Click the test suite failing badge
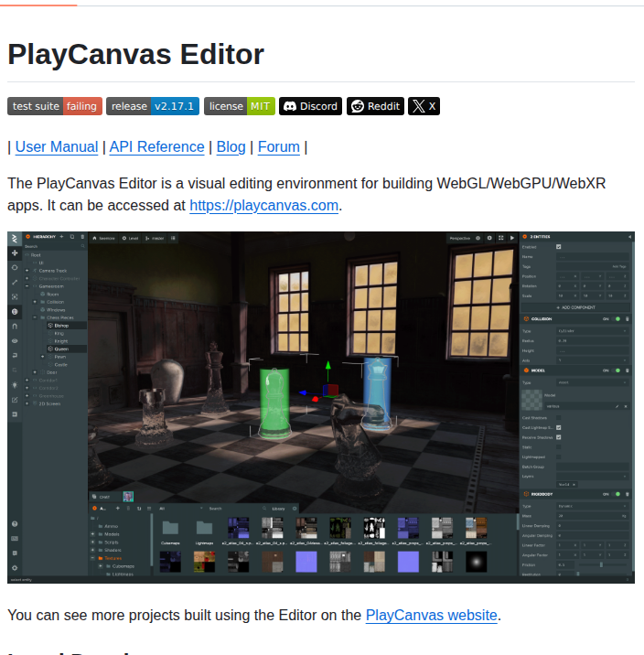This screenshot has height=655, width=644. click(x=55, y=106)
